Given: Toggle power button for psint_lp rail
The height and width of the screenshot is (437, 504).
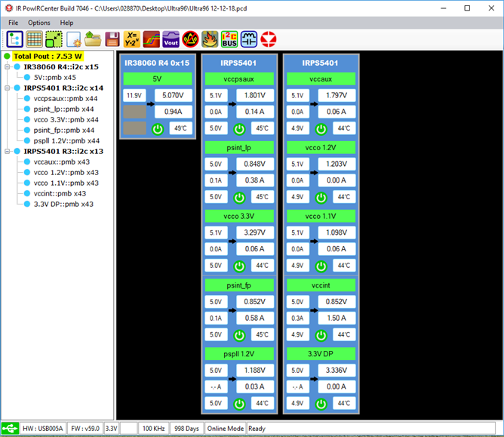Looking at the screenshot, I should (239, 198).
